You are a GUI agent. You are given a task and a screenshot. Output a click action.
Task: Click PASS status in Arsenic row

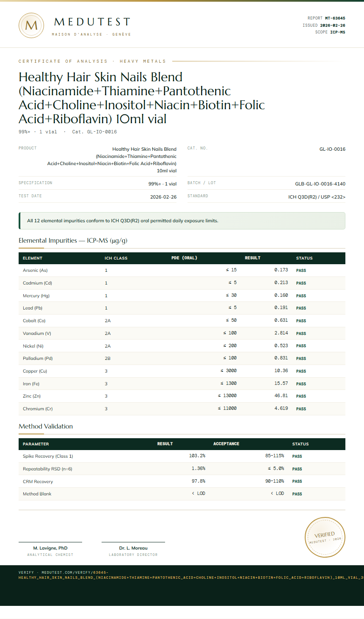[x=301, y=271]
